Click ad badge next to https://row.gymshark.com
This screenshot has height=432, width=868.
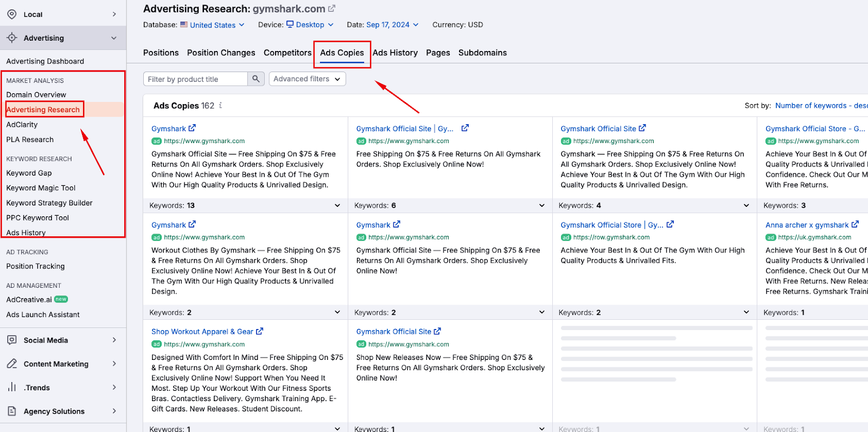[566, 237]
